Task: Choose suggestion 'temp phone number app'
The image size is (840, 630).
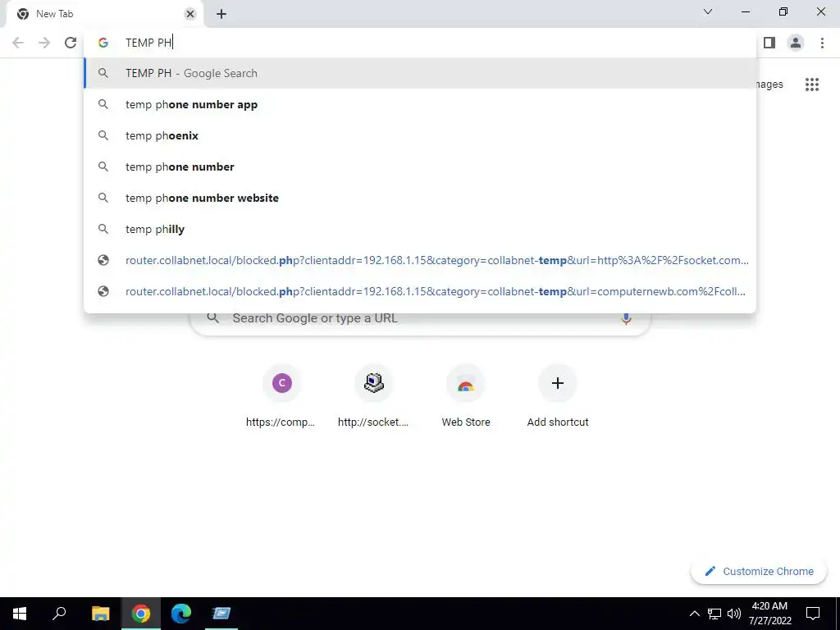Action: (420, 104)
